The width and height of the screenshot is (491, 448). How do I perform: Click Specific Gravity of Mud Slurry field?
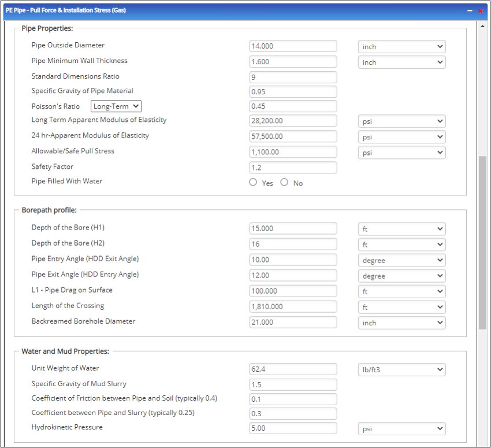(293, 384)
